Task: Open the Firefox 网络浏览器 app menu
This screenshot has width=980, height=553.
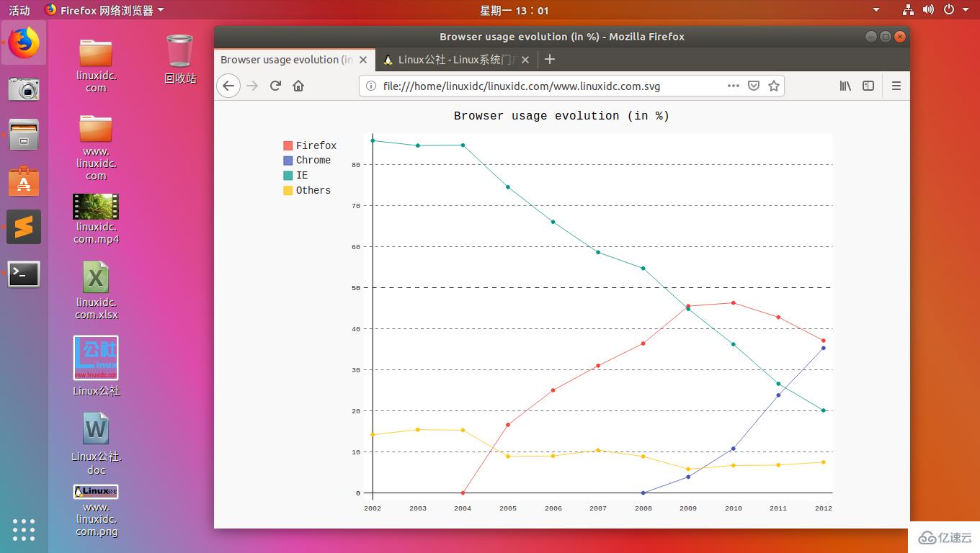Action: 104,10
